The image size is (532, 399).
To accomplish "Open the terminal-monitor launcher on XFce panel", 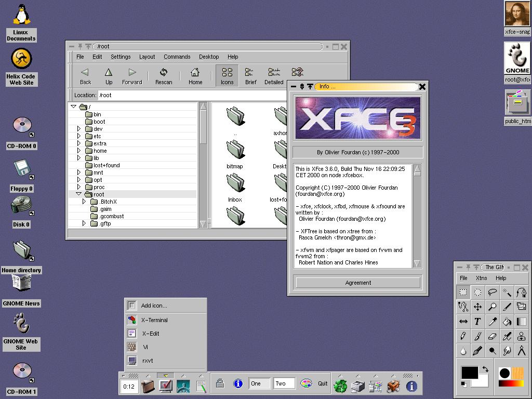I will click(166, 386).
